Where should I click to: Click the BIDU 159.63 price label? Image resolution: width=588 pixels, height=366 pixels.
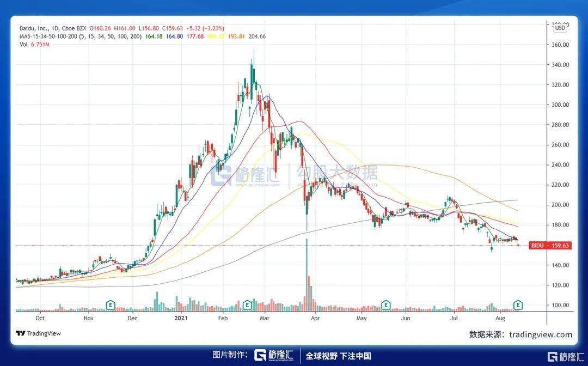pyautogui.click(x=550, y=246)
